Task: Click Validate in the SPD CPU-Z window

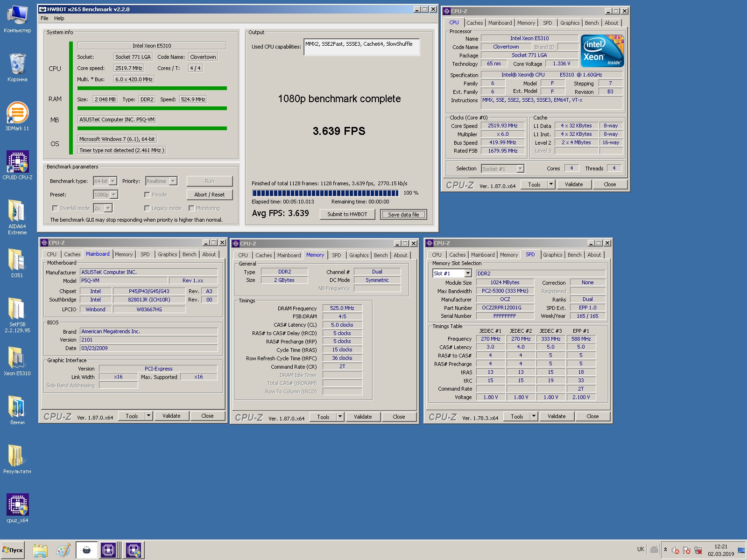Action: coord(557,416)
